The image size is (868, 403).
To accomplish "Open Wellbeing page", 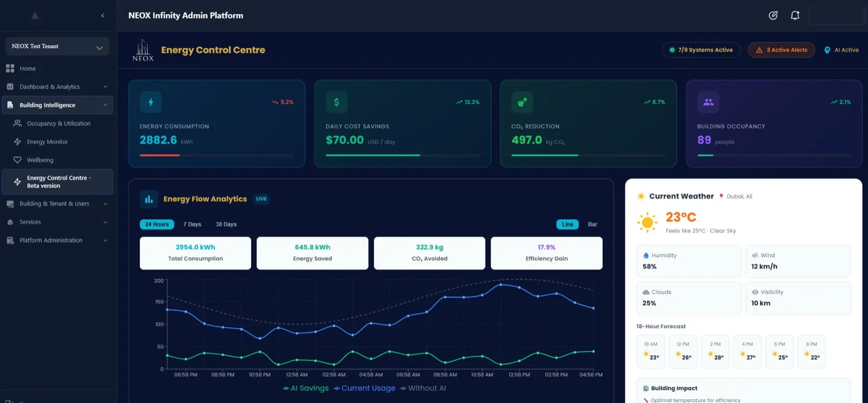I will pyautogui.click(x=40, y=160).
